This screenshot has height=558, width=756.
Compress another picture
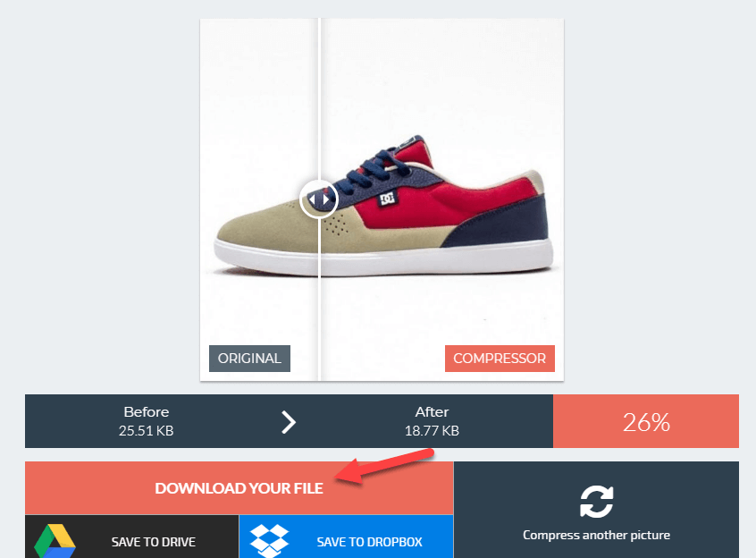596,510
